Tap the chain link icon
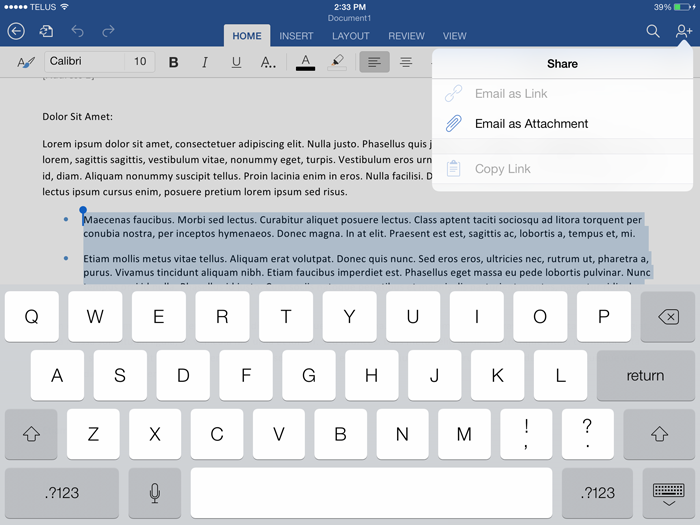The image size is (700, 525). tap(454, 94)
